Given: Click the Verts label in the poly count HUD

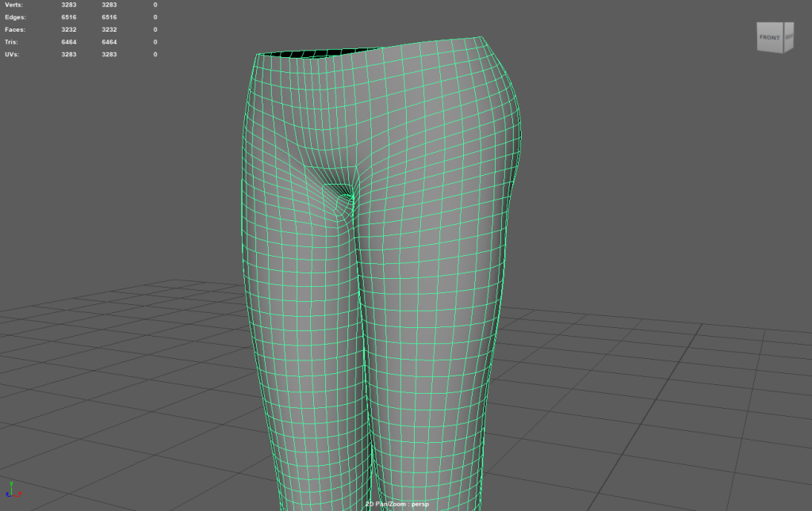Looking at the screenshot, I should pos(13,5).
